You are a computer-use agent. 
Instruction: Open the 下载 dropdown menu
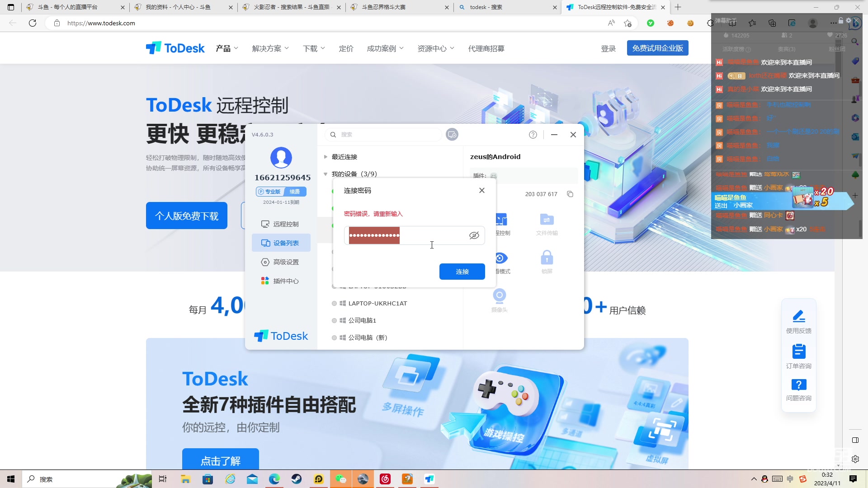[314, 48]
